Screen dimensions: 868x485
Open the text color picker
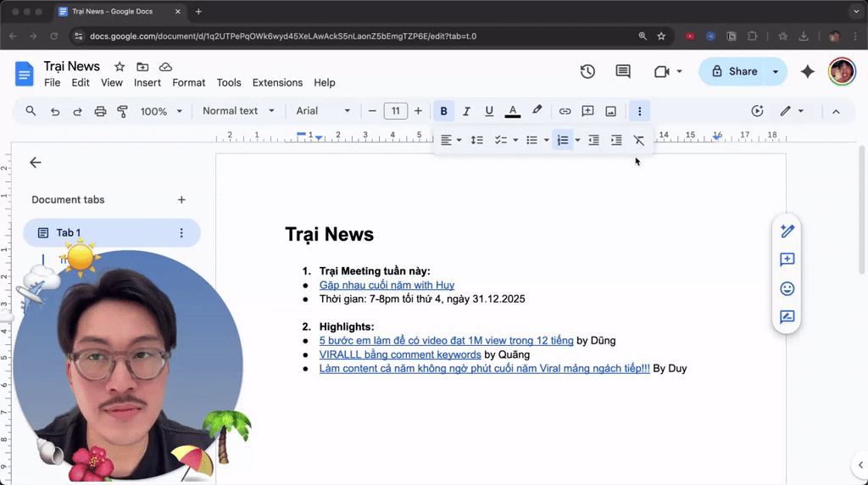click(x=513, y=111)
